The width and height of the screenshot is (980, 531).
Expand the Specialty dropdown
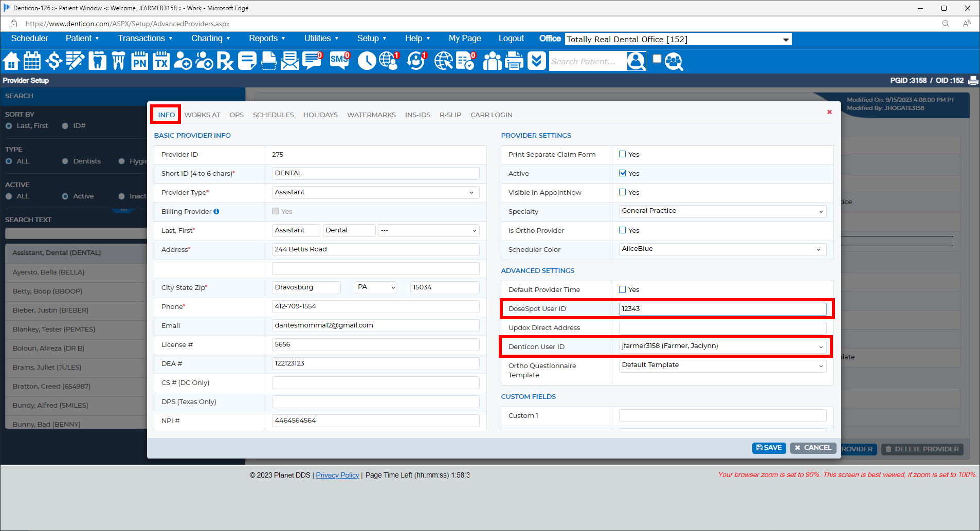tap(722, 211)
